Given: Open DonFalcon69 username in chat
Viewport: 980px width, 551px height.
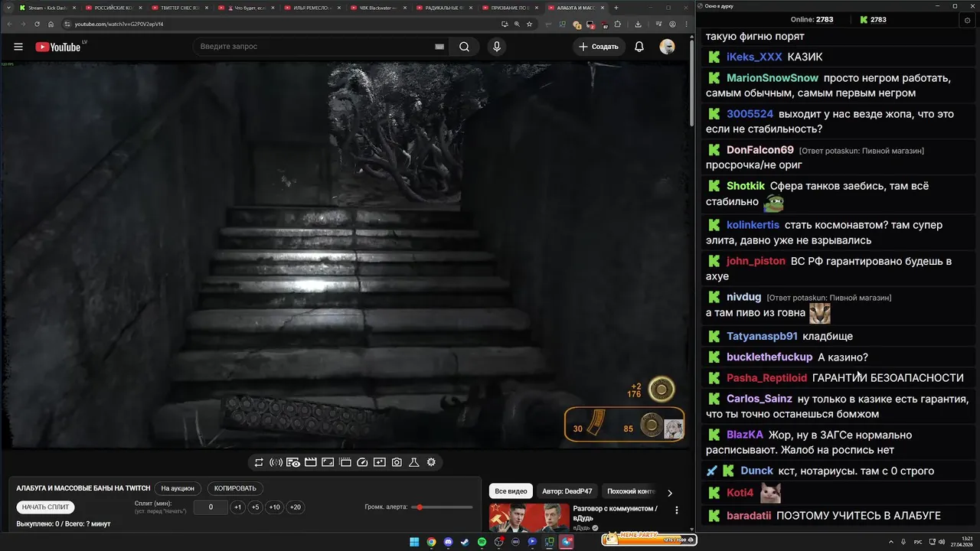Looking at the screenshot, I should click(x=760, y=150).
